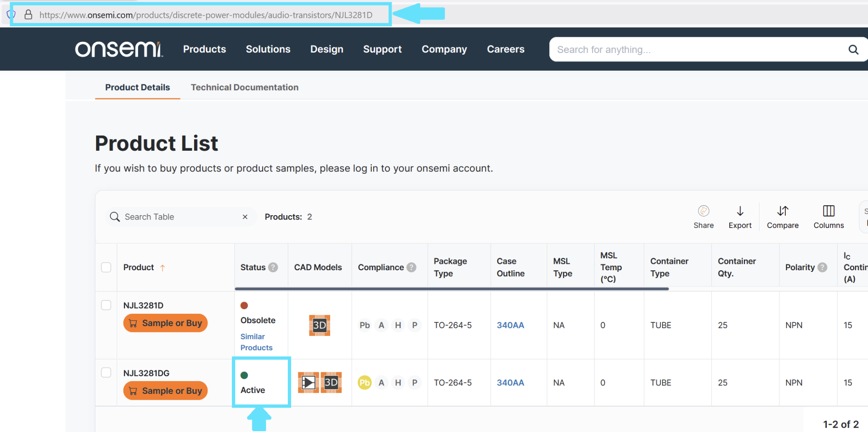This screenshot has height=432, width=868.
Task: Click the CAD Models column header
Action: pos(318,267)
